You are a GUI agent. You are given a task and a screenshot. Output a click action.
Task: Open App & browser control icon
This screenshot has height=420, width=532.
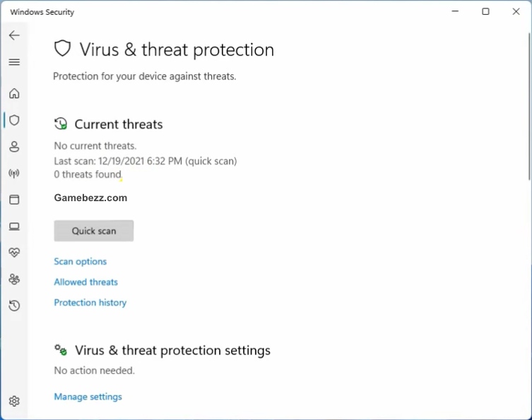point(14,199)
